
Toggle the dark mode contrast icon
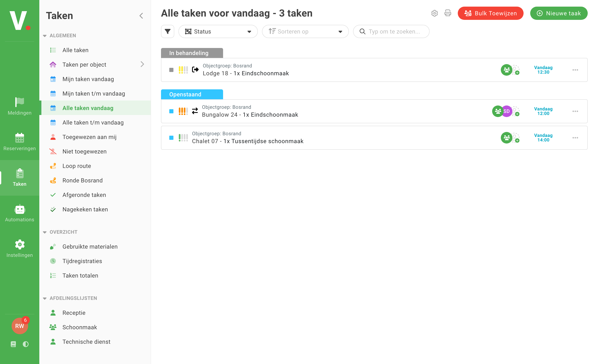click(26, 344)
